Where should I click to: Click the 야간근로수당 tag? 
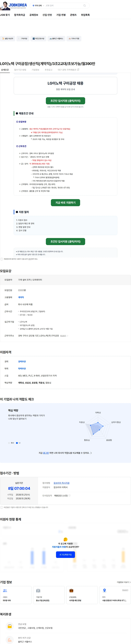coord(38,38)
